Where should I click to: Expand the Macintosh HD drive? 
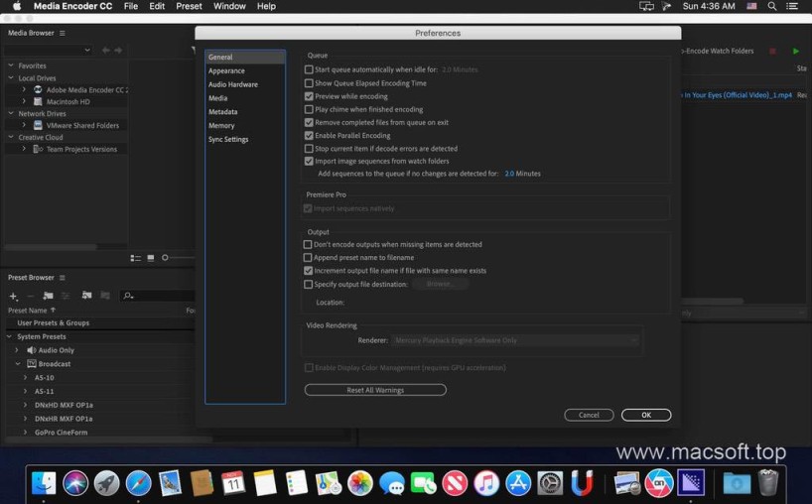coord(25,101)
